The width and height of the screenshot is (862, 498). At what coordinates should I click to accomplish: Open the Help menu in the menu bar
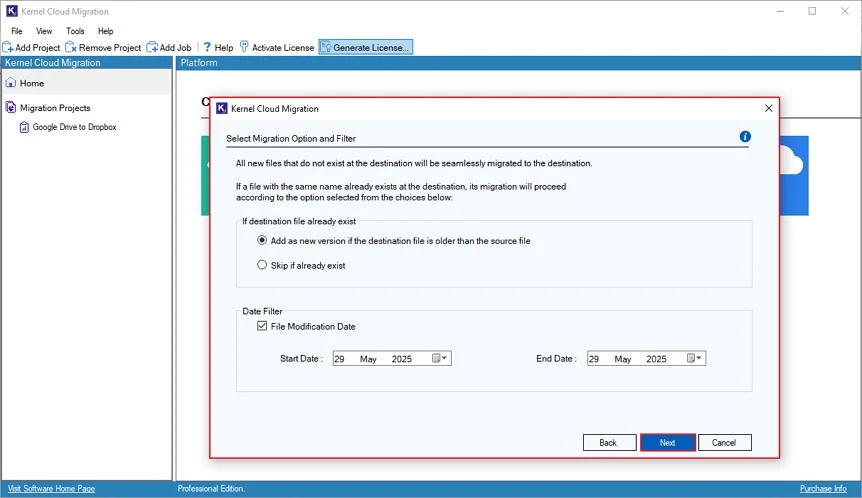106,31
